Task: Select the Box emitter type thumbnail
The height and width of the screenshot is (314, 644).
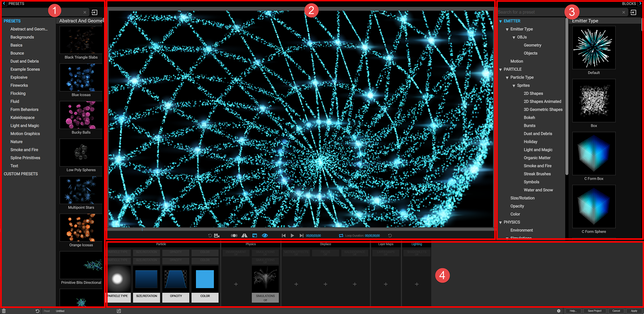Action: [x=594, y=100]
